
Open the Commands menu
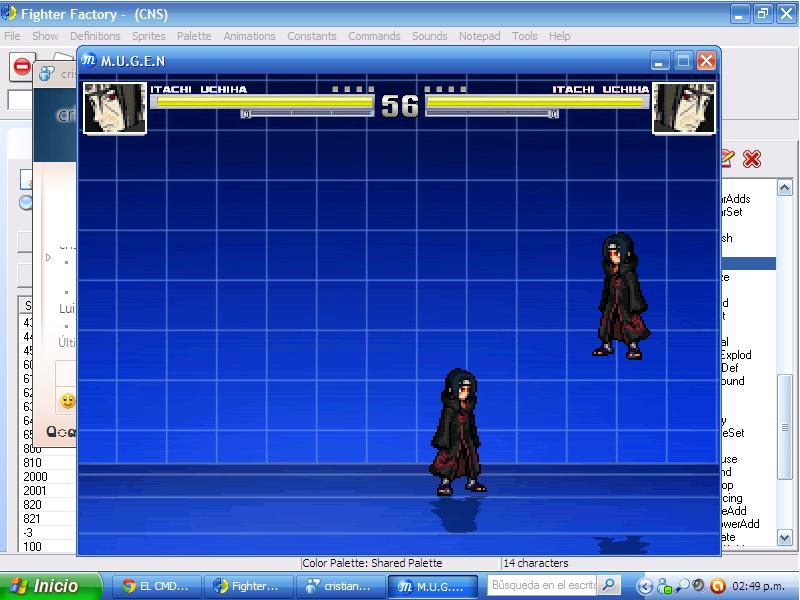(x=374, y=36)
